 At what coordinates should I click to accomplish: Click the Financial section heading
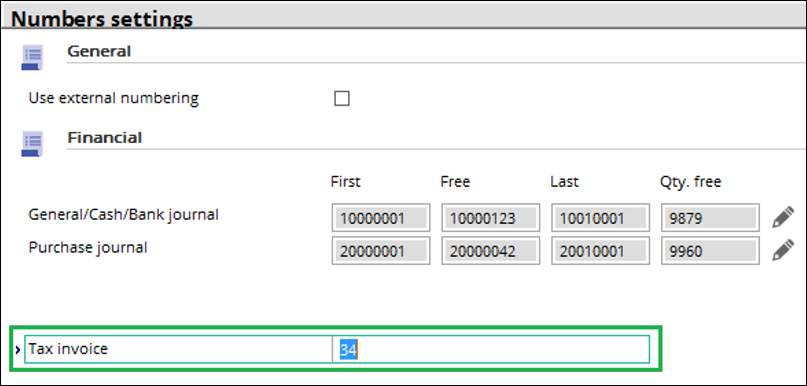(x=105, y=138)
